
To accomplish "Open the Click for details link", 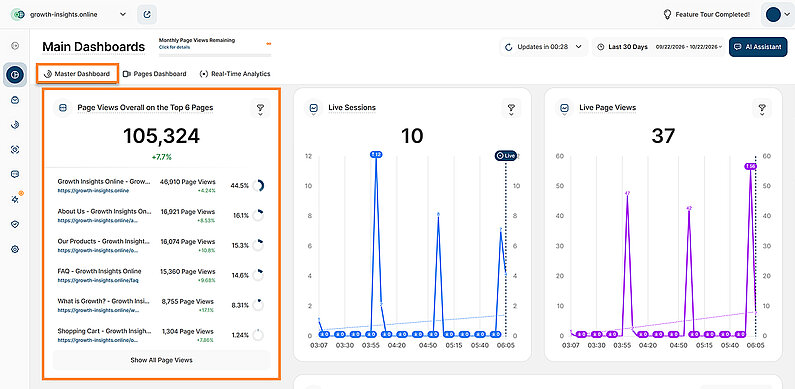I will (174, 47).
